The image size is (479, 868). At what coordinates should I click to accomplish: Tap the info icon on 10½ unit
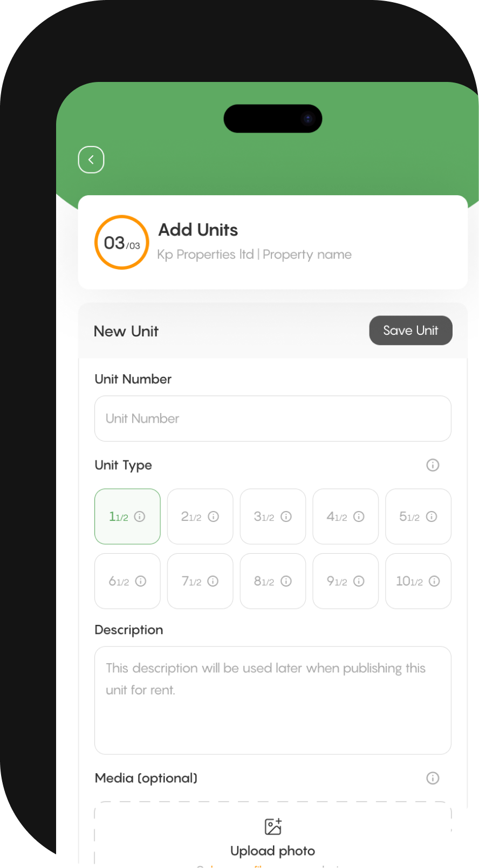pos(434,581)
